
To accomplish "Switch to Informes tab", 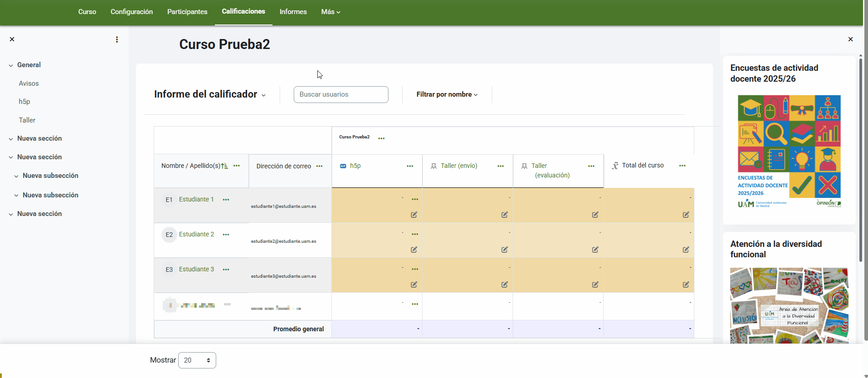I will coord(293,12).
